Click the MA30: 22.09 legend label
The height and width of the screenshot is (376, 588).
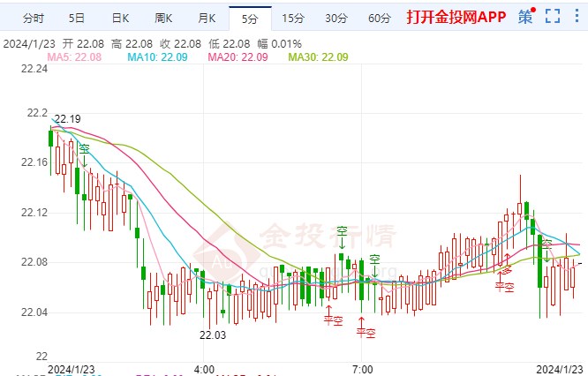point(318,57)
